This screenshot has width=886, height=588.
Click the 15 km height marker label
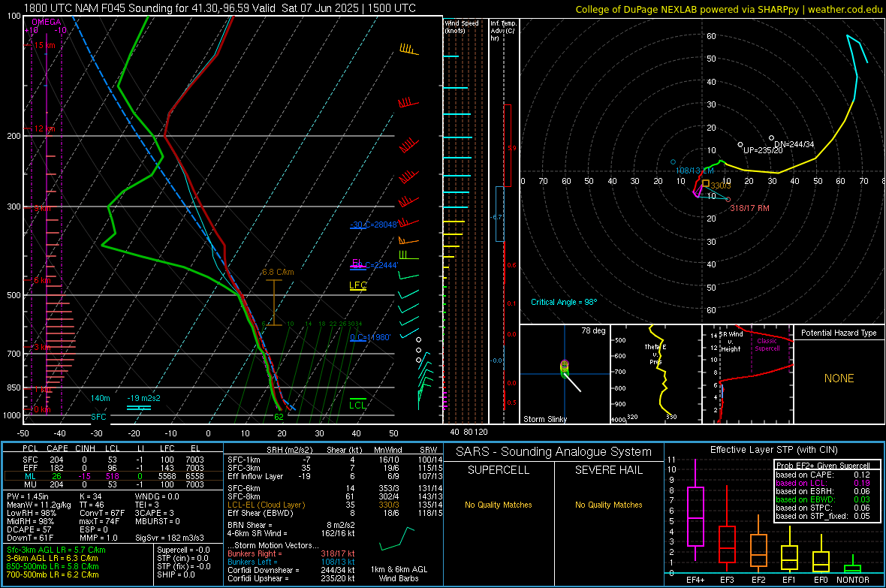tap(44, 45)
